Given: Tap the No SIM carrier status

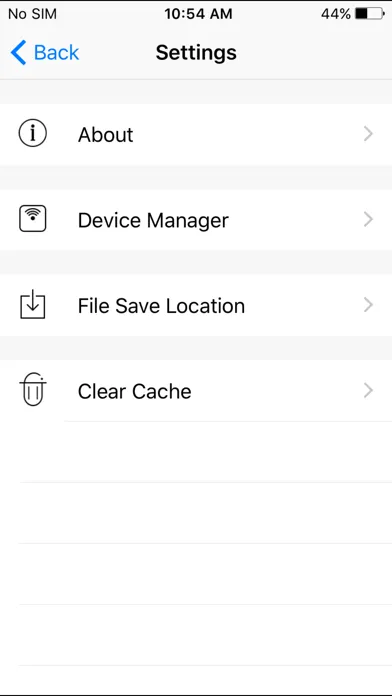Looking at the screenshot, I should [x=32, y=14].
